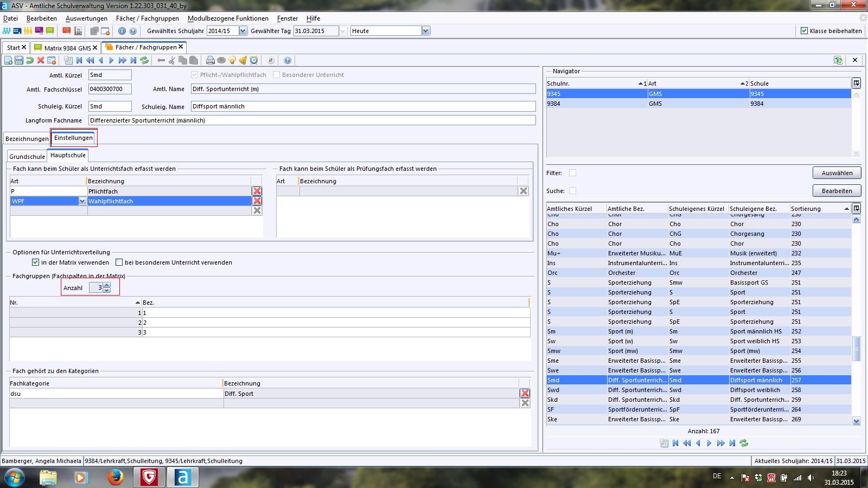Screen dimensions: 868x488
Task: Go to previous record in main toolbar
Action: pos(101,60)
